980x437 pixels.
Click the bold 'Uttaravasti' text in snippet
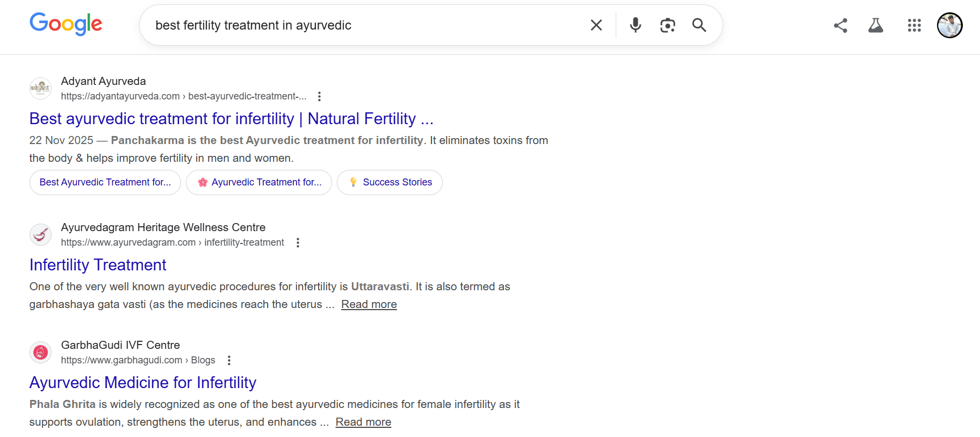tap(380, 286)
